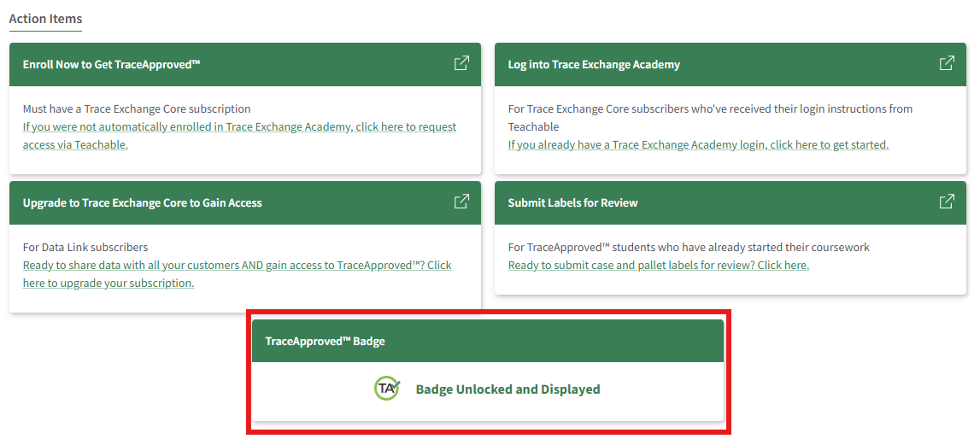Open the submit case and pallet labels link
Screen dimensions: 980x439
pos(658,265)
